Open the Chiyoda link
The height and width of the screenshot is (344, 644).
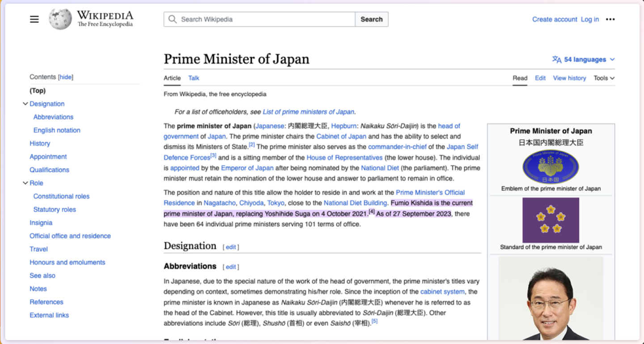(251, 203)
